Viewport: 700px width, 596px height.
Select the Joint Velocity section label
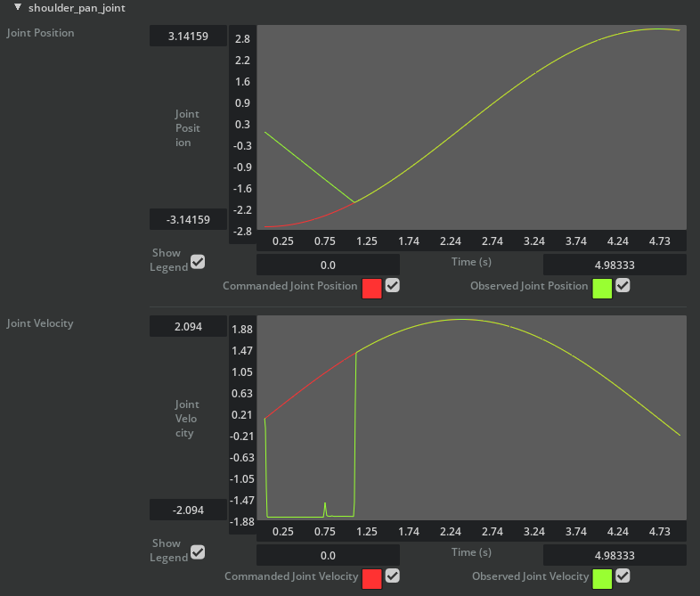(x=40, y=323)
